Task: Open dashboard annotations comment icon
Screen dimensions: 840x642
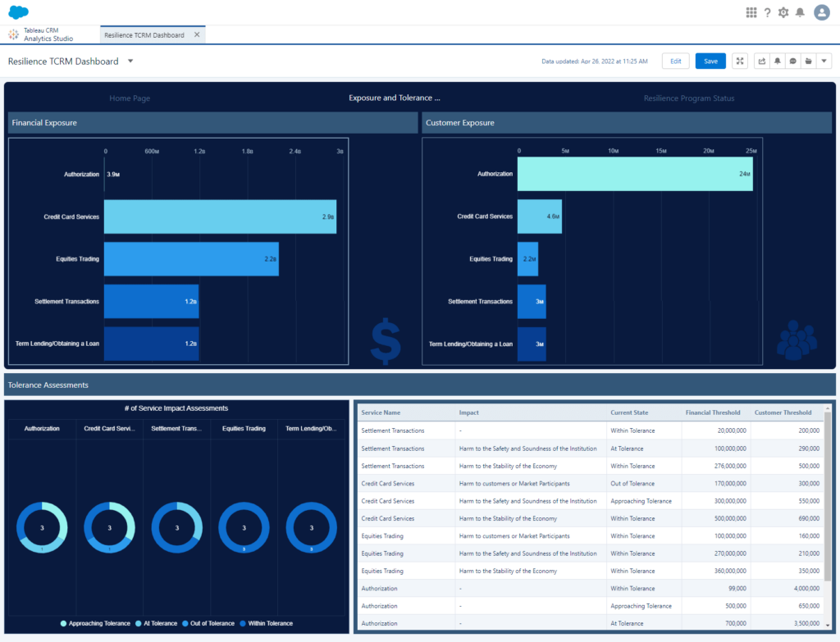Action: point(792,61)
